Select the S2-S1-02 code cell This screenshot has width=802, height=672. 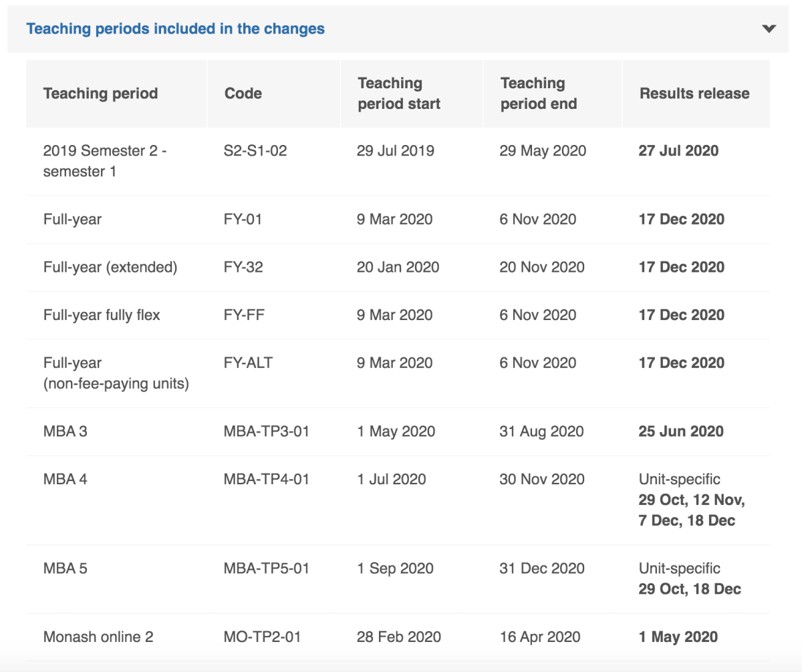[x=255, y=150]
